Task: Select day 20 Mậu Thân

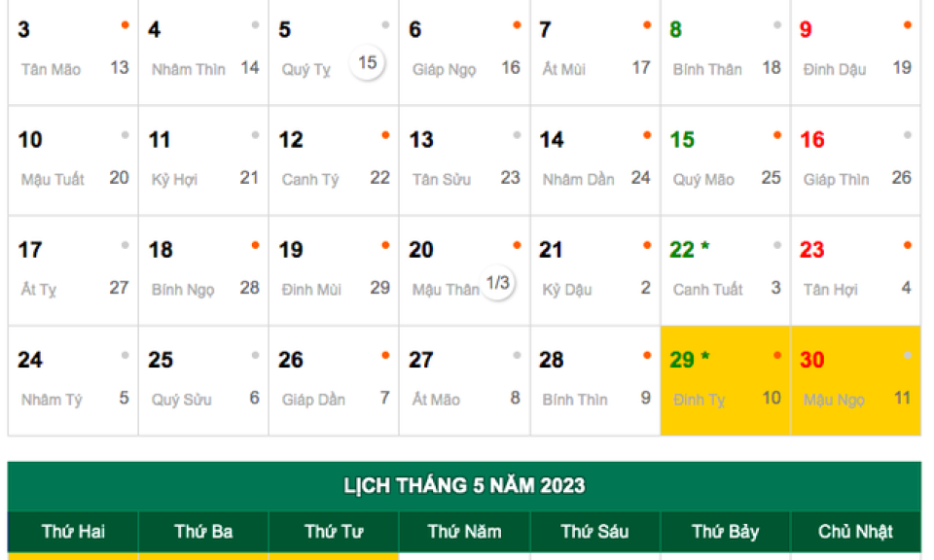Action: [464, 271]
